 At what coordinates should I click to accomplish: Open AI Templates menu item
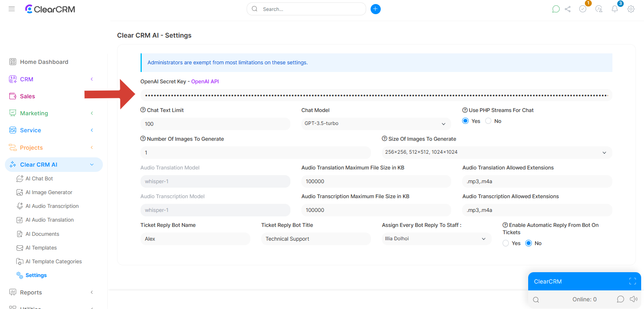[x=41, y=248]
